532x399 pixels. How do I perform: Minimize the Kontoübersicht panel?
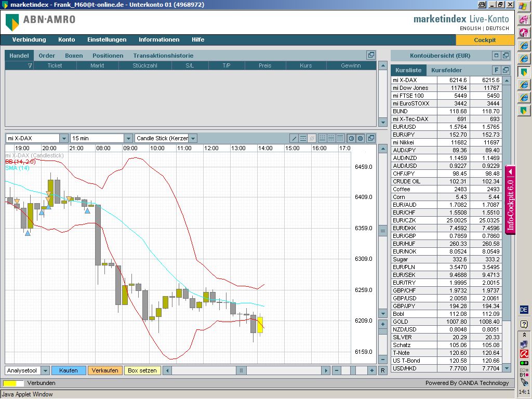pos(496,55)
